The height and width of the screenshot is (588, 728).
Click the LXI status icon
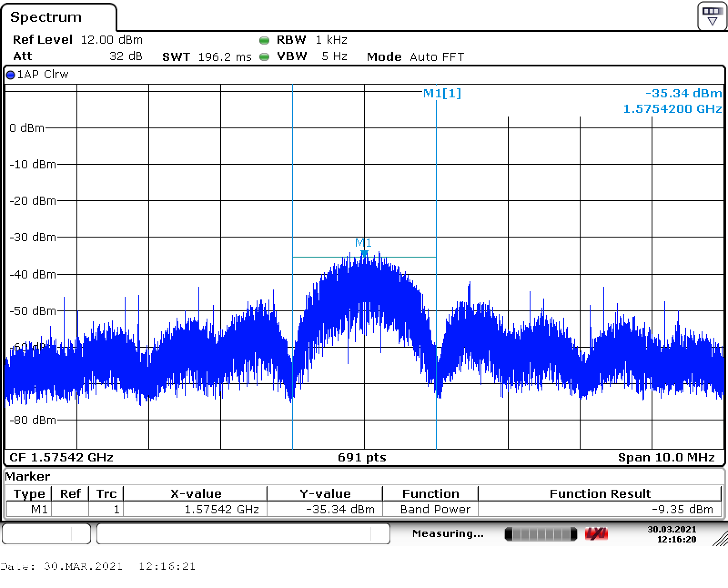point(596,534)
